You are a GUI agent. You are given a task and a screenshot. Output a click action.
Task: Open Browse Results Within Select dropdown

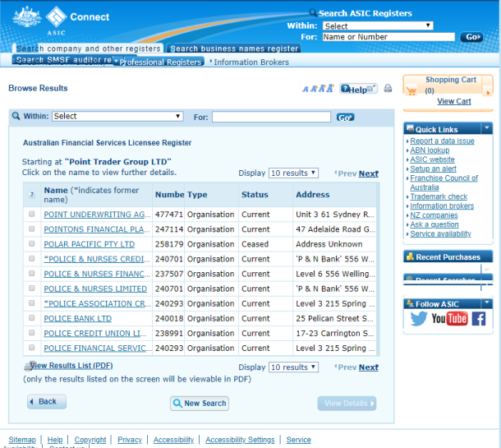pyautogui.click(x=117, y=116)
